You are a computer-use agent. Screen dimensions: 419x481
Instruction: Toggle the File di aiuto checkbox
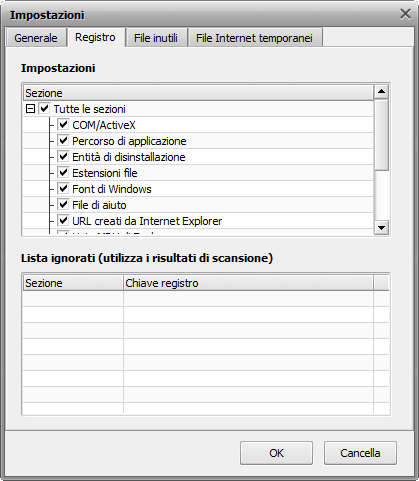point(63,205)
